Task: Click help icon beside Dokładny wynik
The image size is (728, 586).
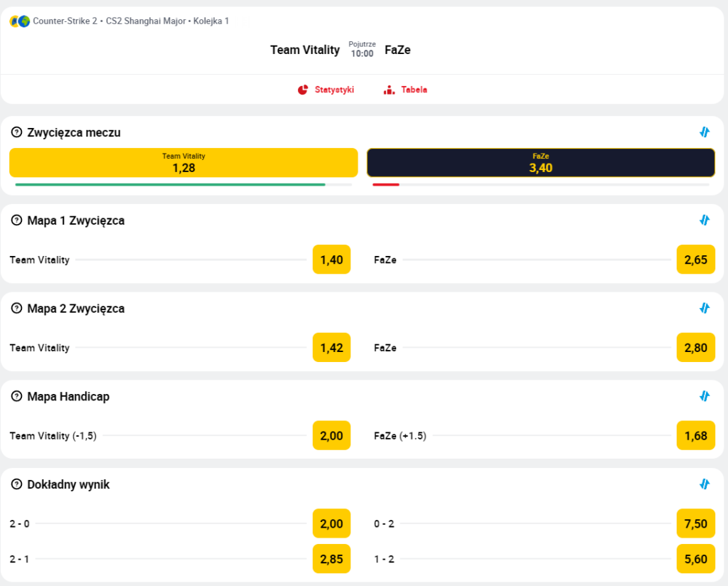Action: coord(17,484)
